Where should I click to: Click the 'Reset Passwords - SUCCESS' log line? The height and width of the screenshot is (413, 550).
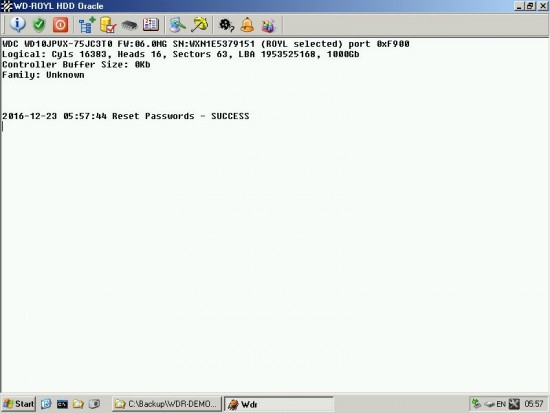coord(126,116)
